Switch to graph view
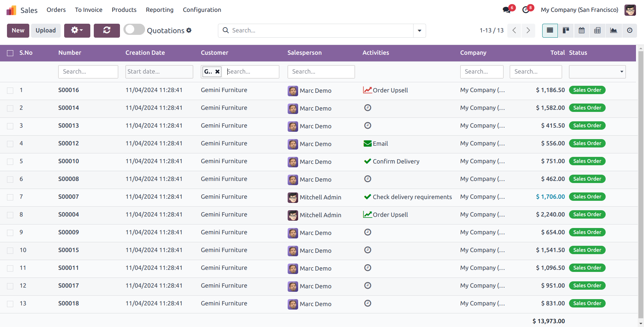This screenshot has width=644, height=327. point(614,30)
